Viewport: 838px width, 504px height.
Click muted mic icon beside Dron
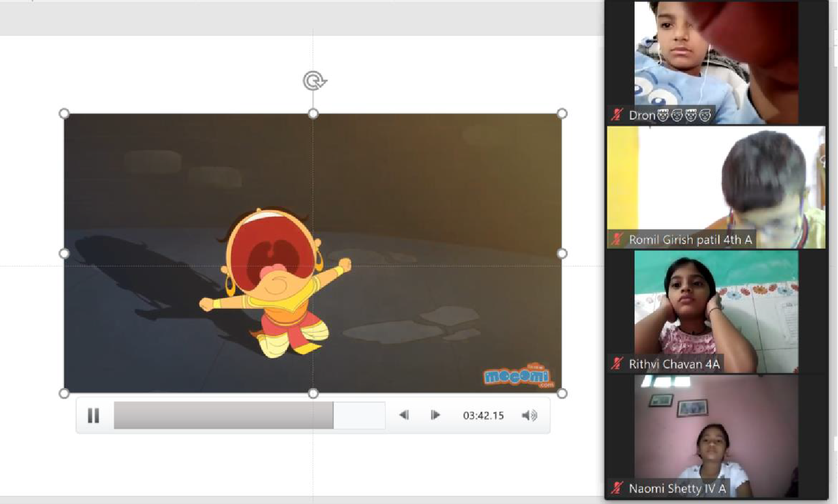coord(617,115)
